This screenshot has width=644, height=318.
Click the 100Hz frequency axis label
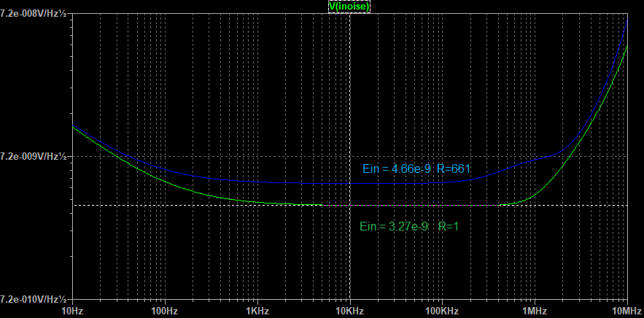[165, 311]
